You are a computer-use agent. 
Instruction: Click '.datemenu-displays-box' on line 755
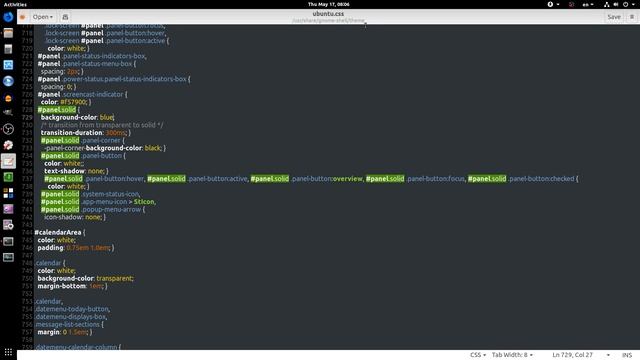(71, 317)
